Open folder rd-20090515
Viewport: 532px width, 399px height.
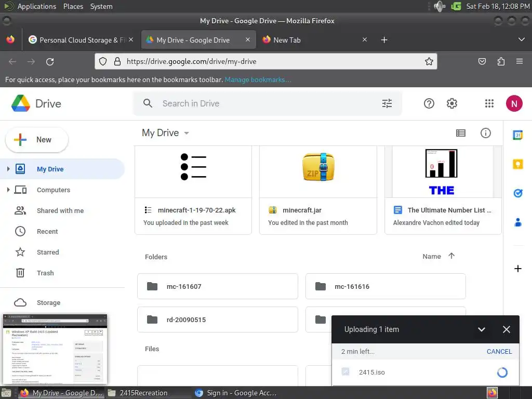pyautogui.click(x=218, y=320)
